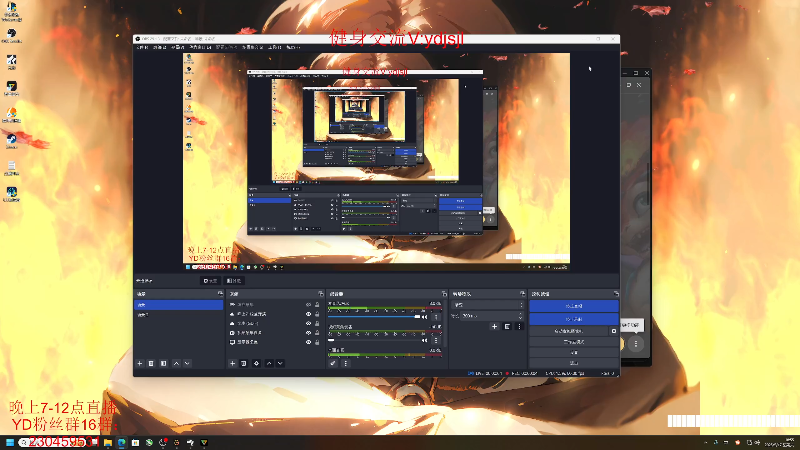
Task: Open File Explorer from the taskbar
Action: coord(108,442)
